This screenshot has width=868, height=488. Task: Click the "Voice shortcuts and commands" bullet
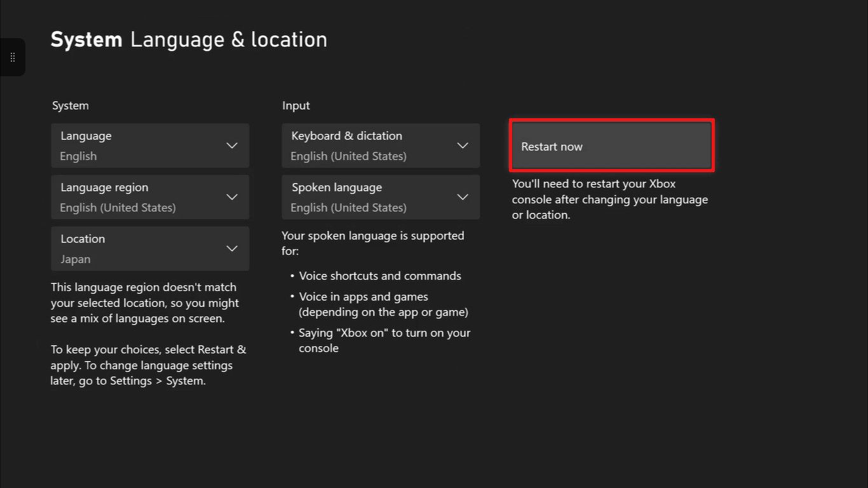pyautogui.click(x=380, y=276)
